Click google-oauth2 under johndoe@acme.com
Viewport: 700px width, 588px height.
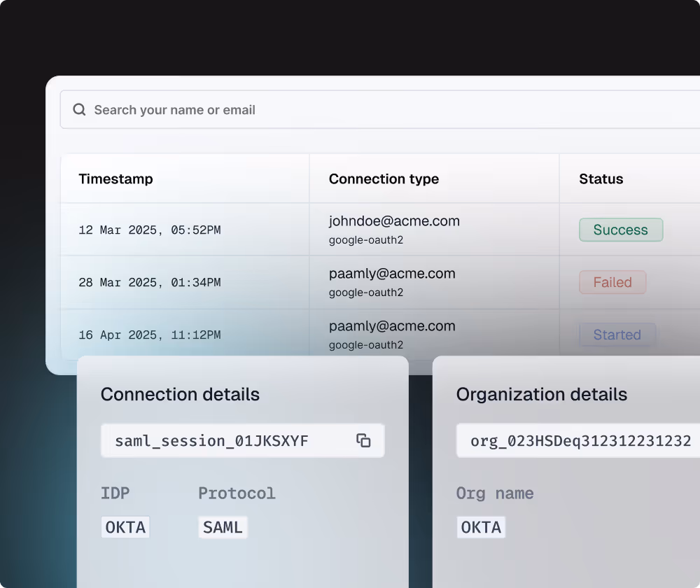pos(366,240)
